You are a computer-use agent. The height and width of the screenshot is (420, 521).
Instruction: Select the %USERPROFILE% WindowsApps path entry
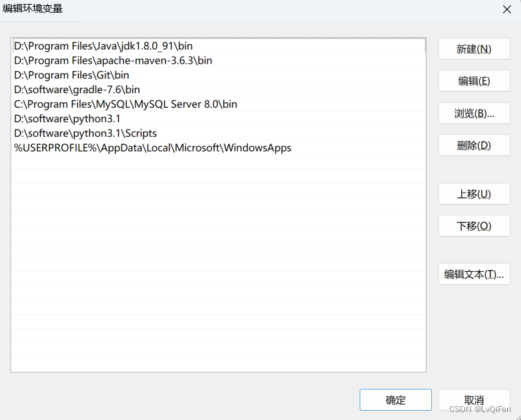coord(219,148)
